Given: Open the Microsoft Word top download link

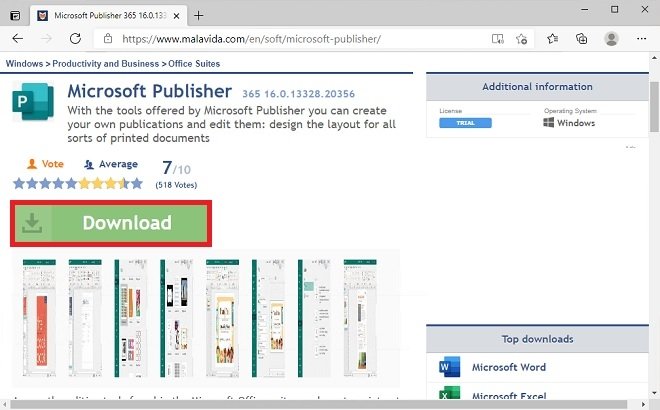Looking at the screenshot, I should [x=508, y=367].
